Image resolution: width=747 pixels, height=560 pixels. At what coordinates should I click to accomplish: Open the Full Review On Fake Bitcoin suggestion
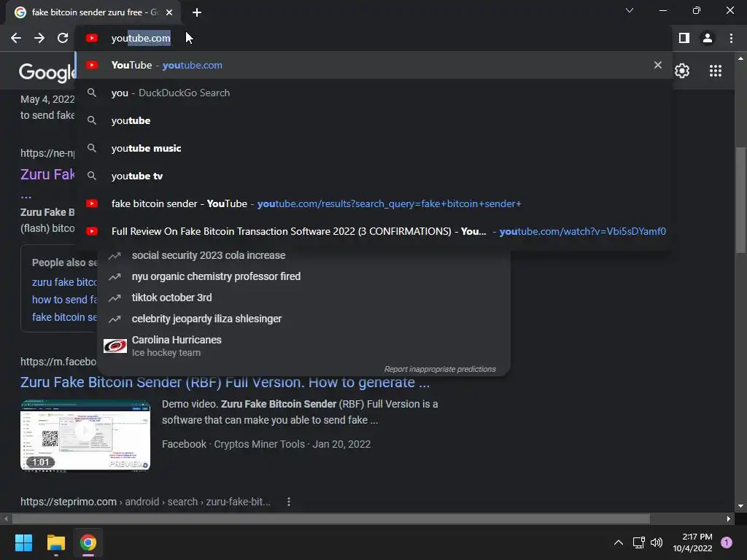tap(374, 231)
